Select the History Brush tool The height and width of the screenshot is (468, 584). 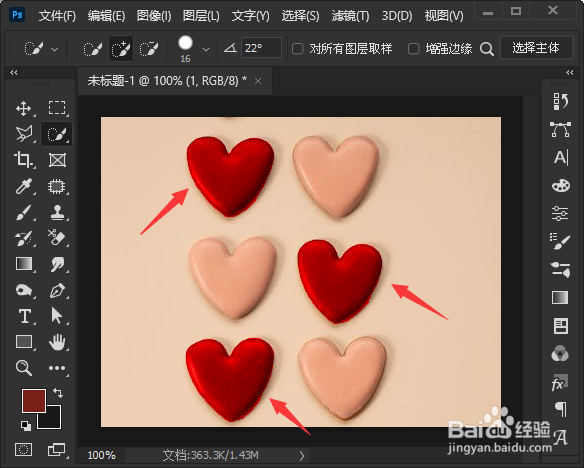[x=23, y=238]
